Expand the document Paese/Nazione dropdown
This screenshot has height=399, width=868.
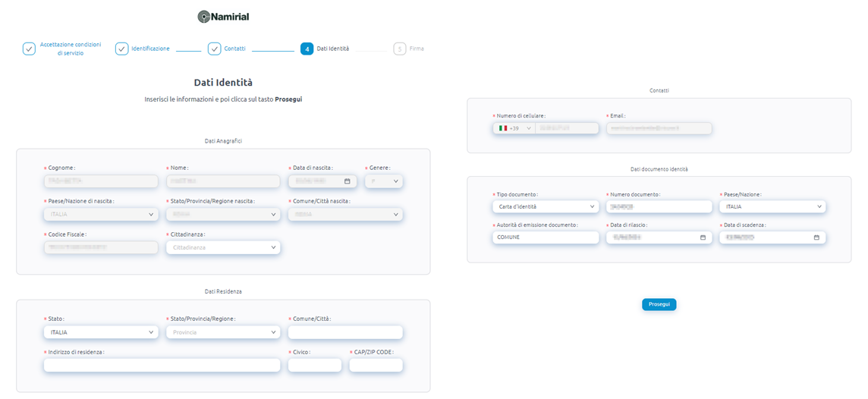click(x=772, y=206)
